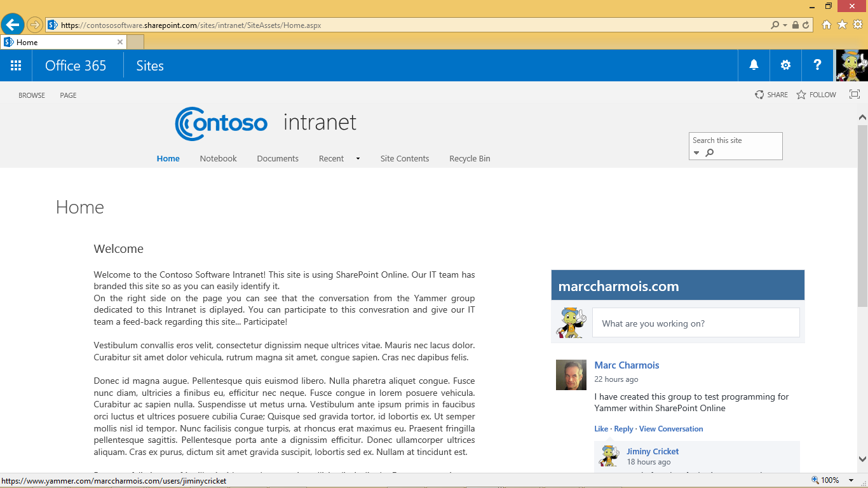Reply to Marc Charmois's post

pyautogui.click(x=623, y=429)
